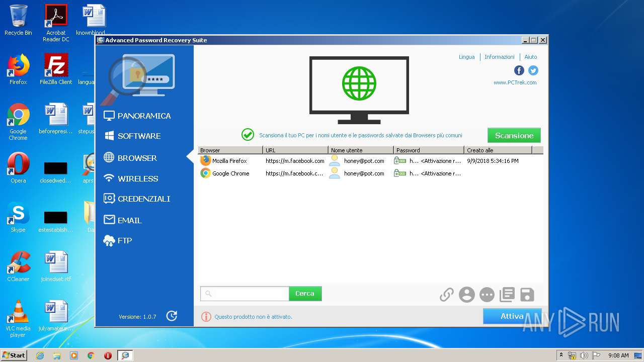Visit the www.PCTrek.com link

tap(515, 82)
